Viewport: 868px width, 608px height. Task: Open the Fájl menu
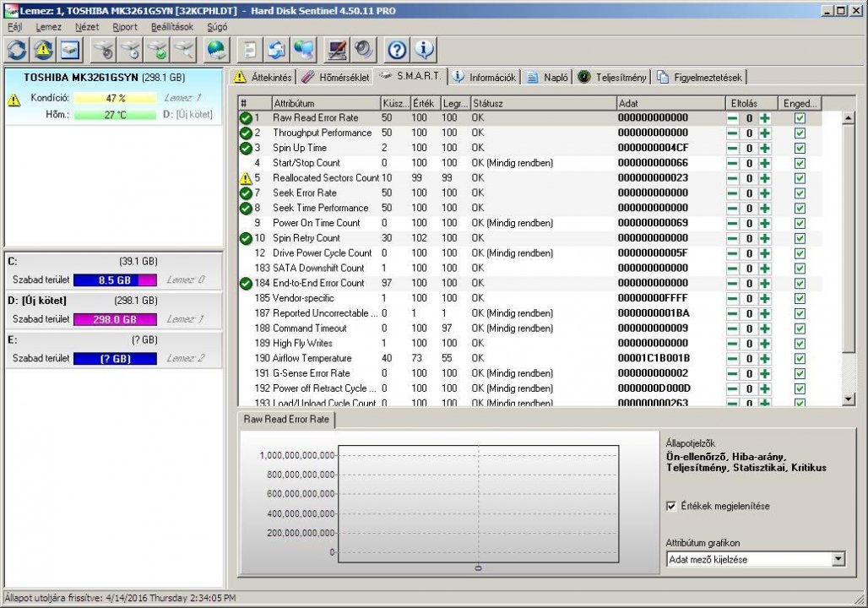(15, 26)
